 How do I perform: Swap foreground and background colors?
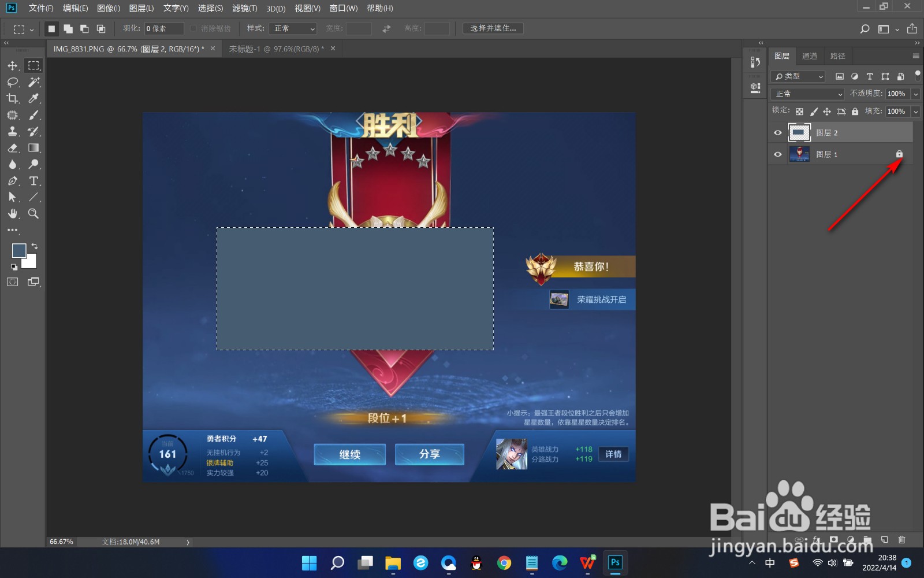point(35,246)
